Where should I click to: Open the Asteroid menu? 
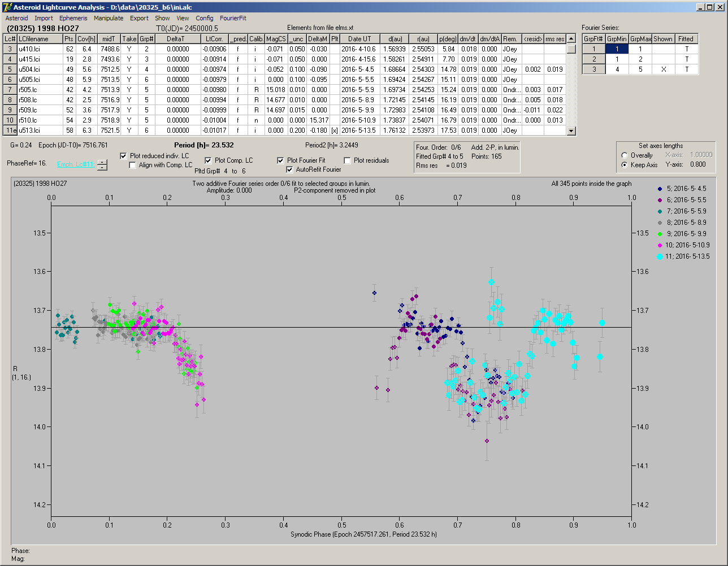click(x=16, y=18)
